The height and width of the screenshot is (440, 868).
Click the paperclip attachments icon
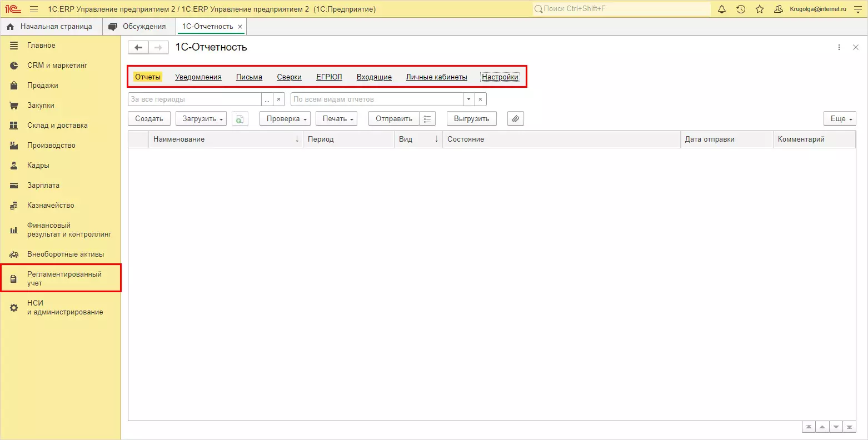tap(516, 119)
